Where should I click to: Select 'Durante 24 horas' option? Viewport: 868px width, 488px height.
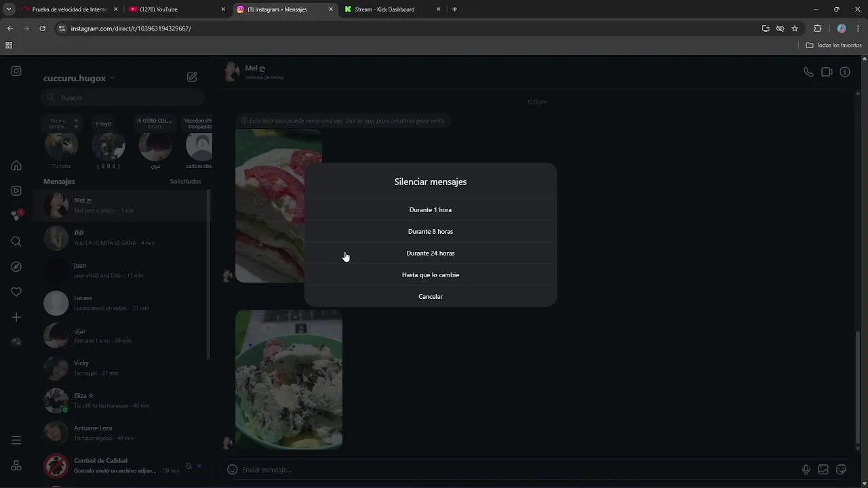[430, 253]
